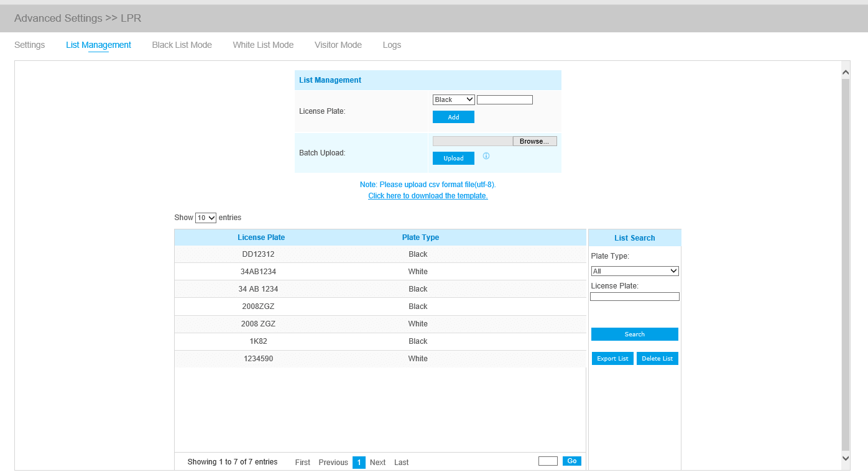Click the Add button
The height and width of the screenshot is (475, 868).
click(x=453, y=117)
